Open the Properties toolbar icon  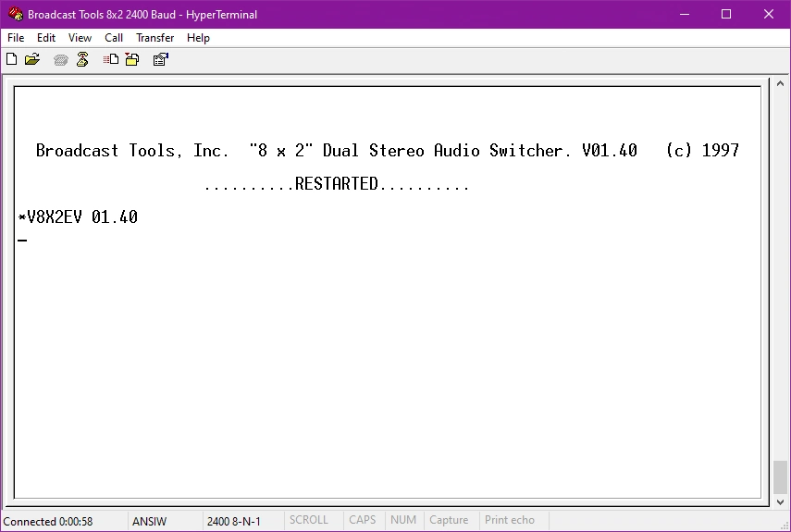coord(160,59)
